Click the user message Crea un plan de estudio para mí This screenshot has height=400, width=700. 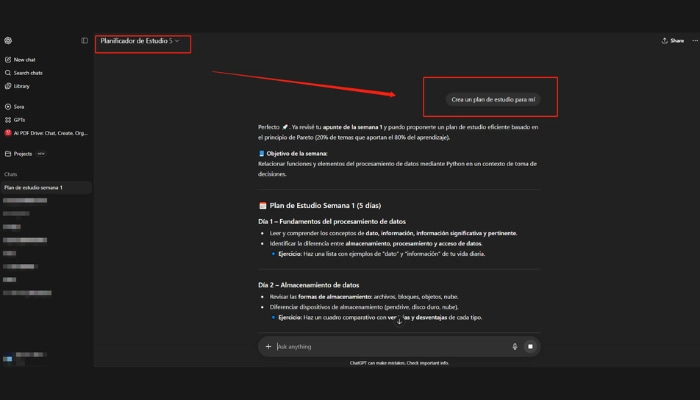click(493, 100)
